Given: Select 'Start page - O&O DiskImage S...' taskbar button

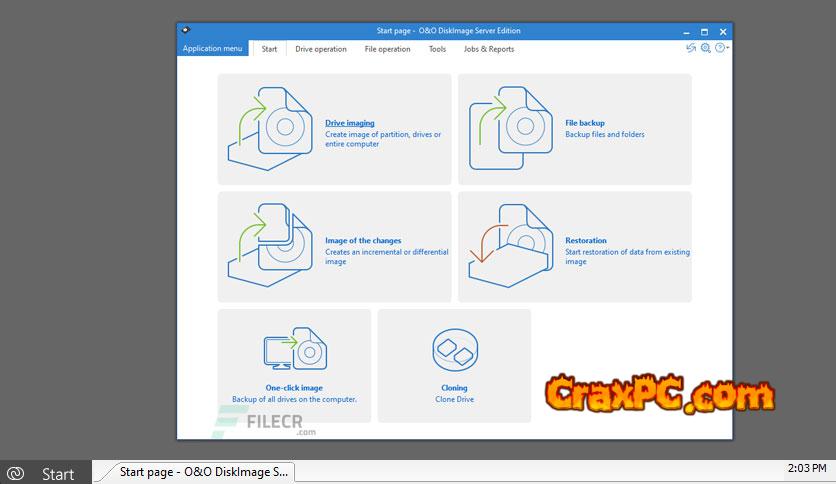Looking at the screenshot, I should click(x=197, y=472).
